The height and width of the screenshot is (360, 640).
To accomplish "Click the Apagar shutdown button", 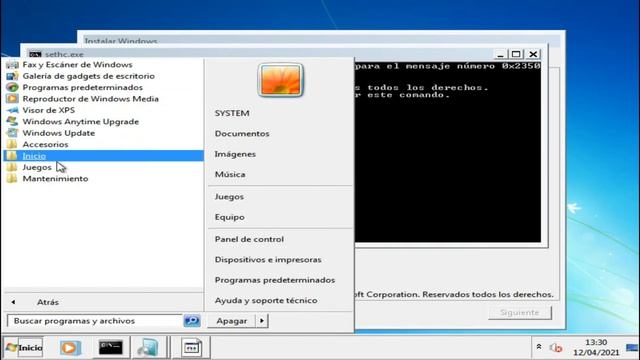I will click(231, 321).
